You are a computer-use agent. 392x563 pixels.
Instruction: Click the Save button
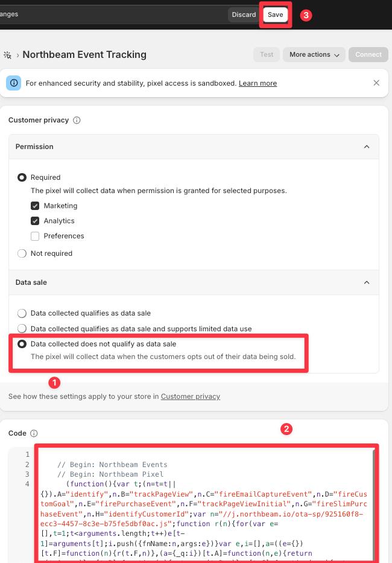point(276,14)
